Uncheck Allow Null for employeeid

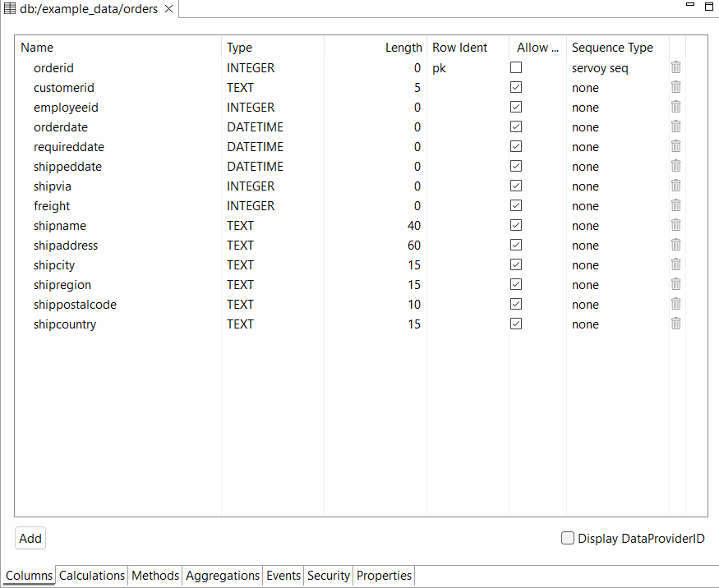[516, 107]
